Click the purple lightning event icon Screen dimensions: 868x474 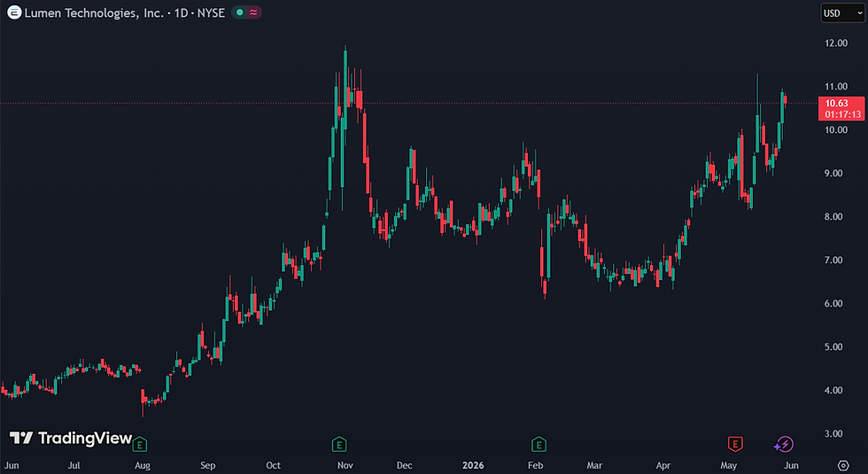click(x=783, y=444)
